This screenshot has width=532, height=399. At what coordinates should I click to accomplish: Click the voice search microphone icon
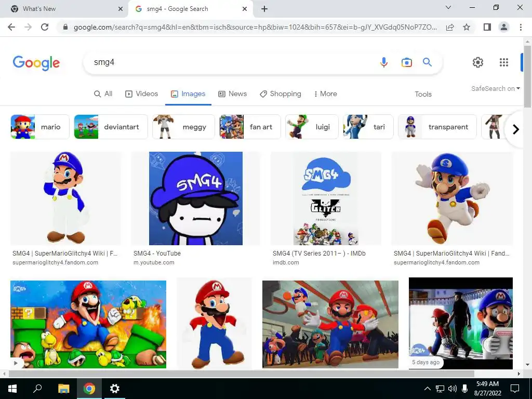(384, 62)
